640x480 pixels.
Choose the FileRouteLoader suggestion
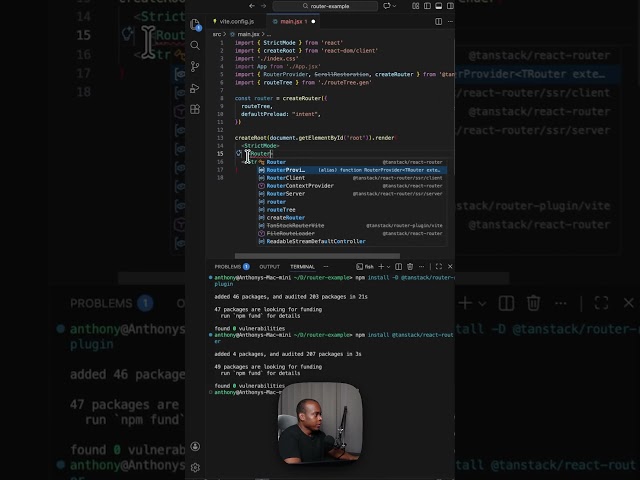click(x=352, y=233)
